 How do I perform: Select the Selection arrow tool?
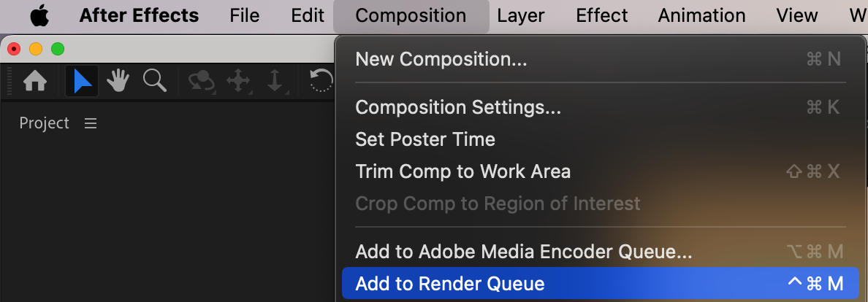coord(82,81)
